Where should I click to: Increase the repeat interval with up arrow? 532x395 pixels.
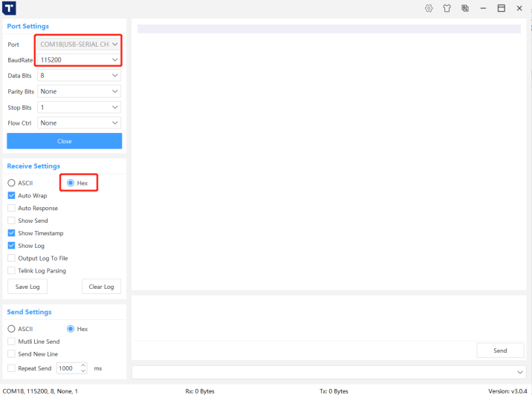(83, 365)
